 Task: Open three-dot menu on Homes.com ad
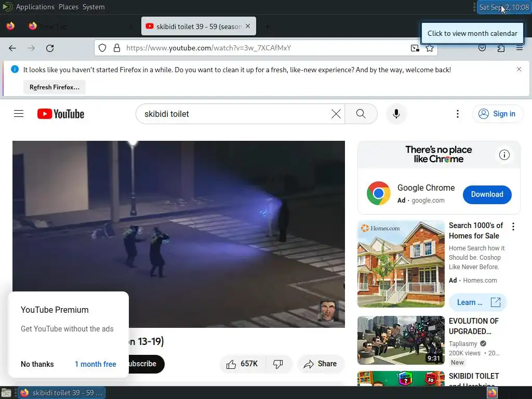pyautogui.click(x=513, y=227)
